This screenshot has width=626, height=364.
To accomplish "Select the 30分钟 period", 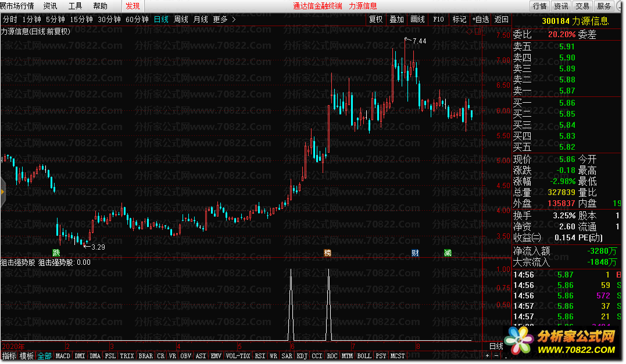I will click(109, 19).
